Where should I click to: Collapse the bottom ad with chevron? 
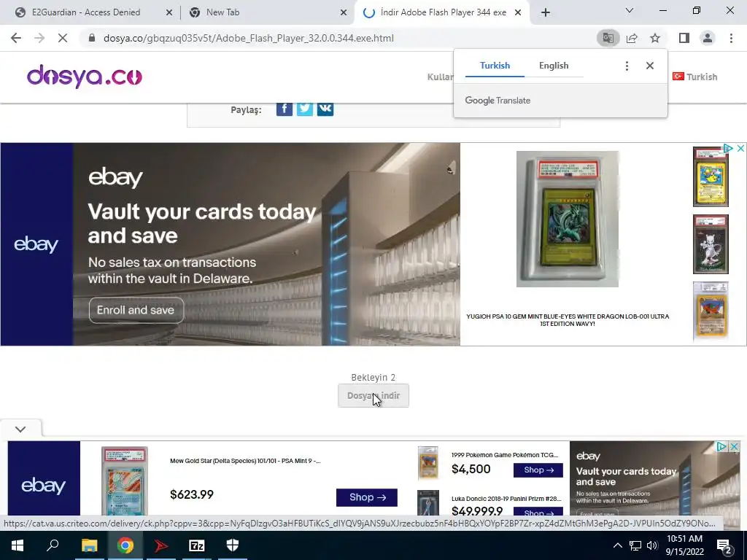[20, 429]
